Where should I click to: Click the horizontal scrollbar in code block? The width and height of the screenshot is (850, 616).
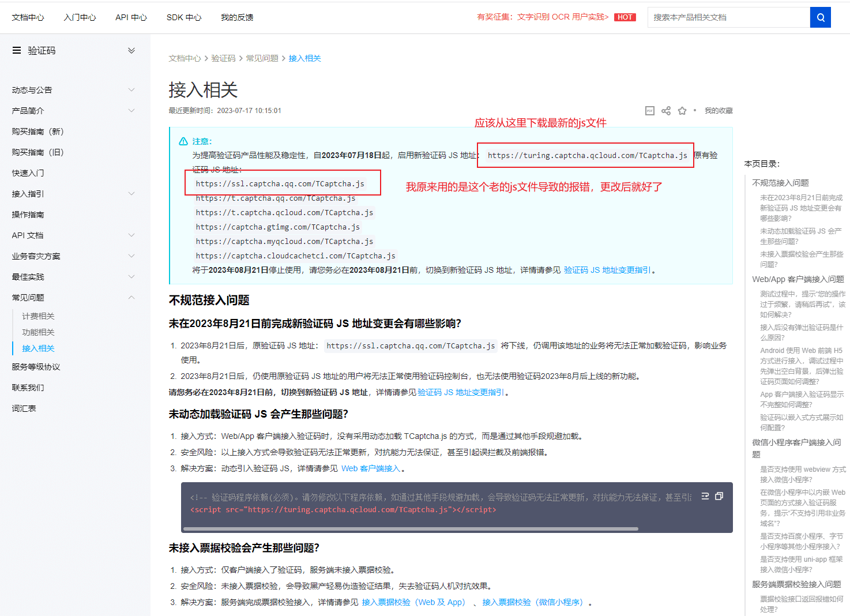tap(409, 528)
